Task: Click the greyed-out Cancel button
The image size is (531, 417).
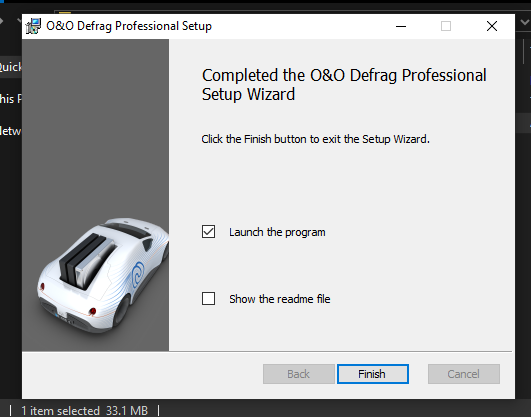Action: coord(464,374)
